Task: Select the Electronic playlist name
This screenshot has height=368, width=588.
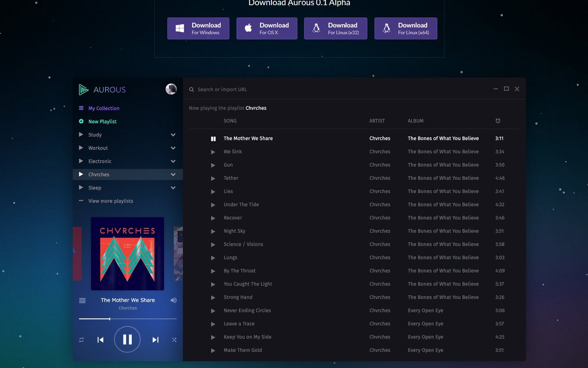Action: click(x=100, y=161)
